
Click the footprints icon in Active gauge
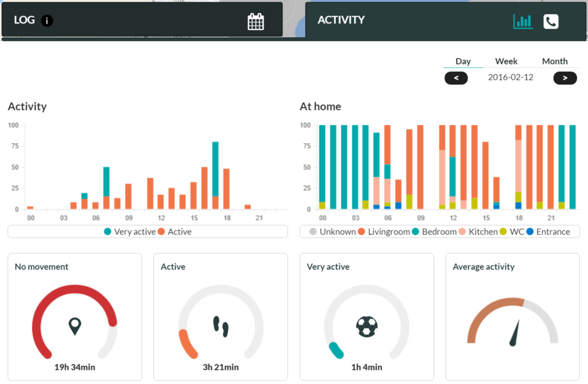(220, 327)
